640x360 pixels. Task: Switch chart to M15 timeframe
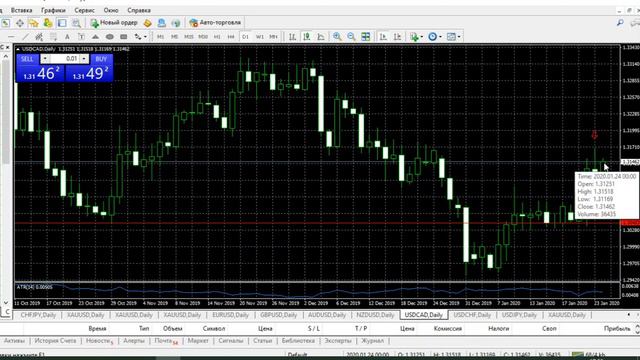(189, 37)
